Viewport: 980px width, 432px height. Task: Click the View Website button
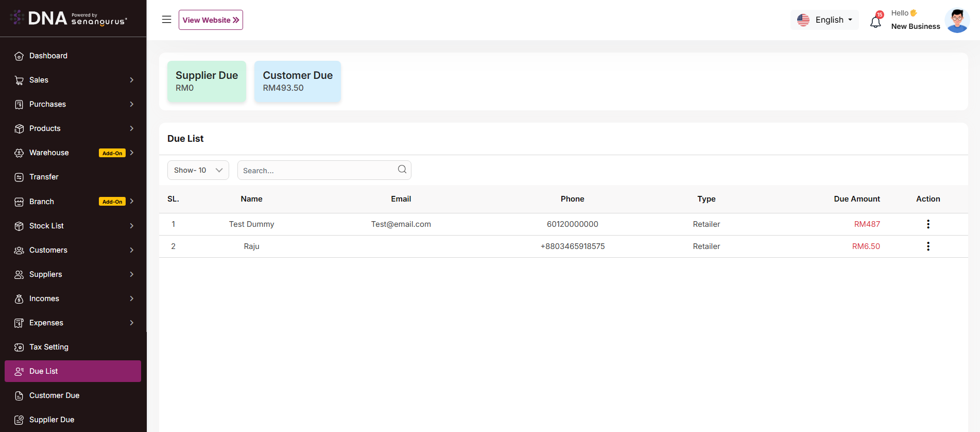click(211, 20)
